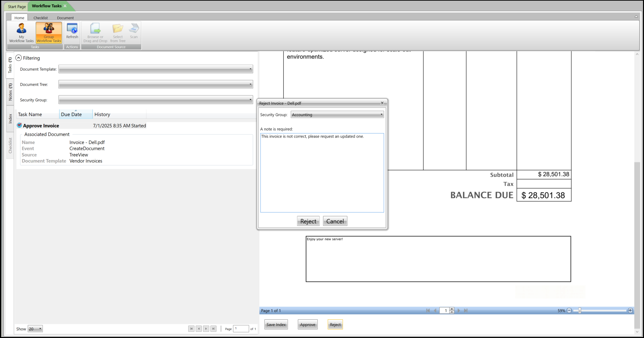Zoom out with the minus icon

569,311
